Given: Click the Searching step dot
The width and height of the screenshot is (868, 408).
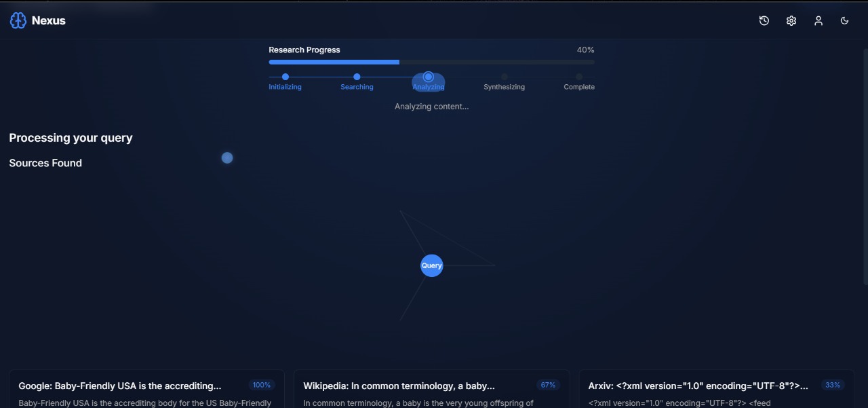Looking at the screenshot, I should coord(357,77).
